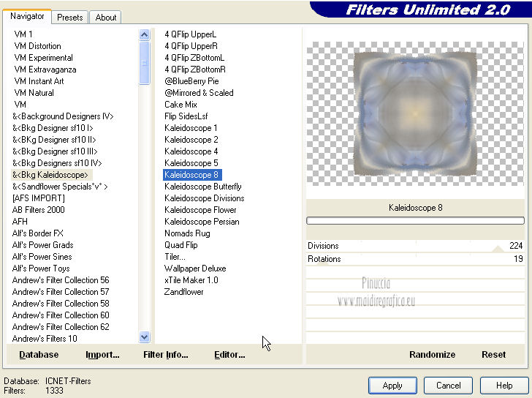Select Alf's Power Grads category
Image resolution: width=532 pixels, height=398 pixels.
(x=42, y=245)
